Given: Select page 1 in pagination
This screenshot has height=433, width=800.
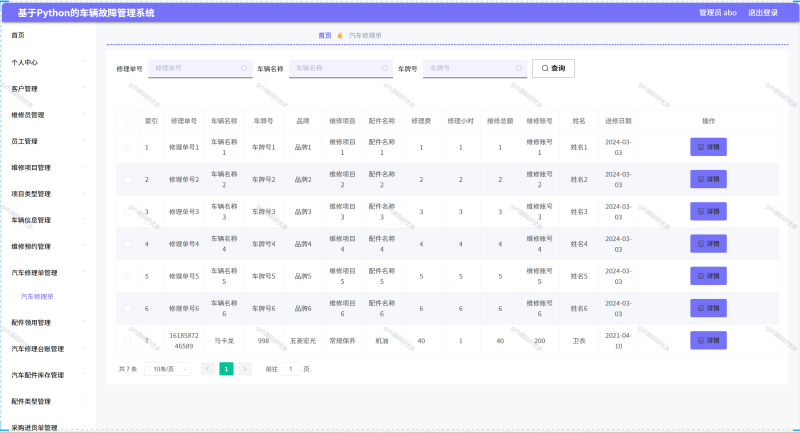Looking at the screenshot, I should click(226, 369).
